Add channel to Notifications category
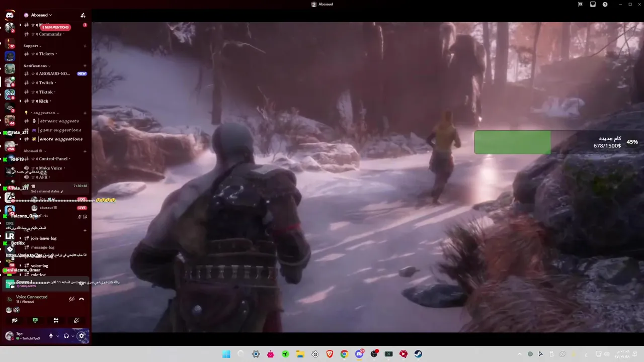Screen dimensions: 644x362 tap(85, 66)
